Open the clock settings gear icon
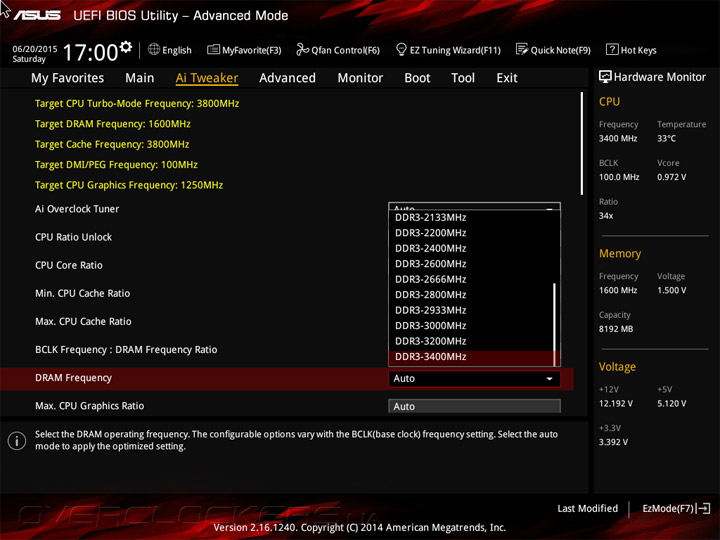Screen dimensions: 720x540 pos(126,46)
